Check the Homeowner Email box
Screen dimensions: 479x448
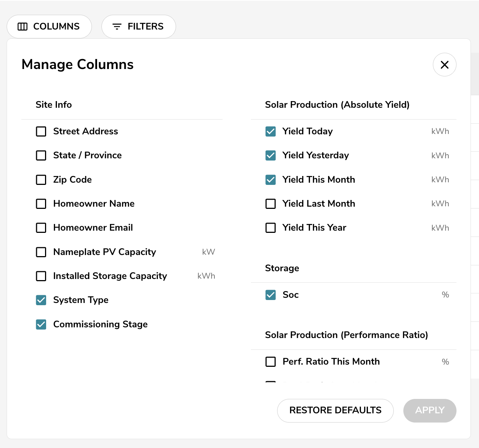click(41, 228)
